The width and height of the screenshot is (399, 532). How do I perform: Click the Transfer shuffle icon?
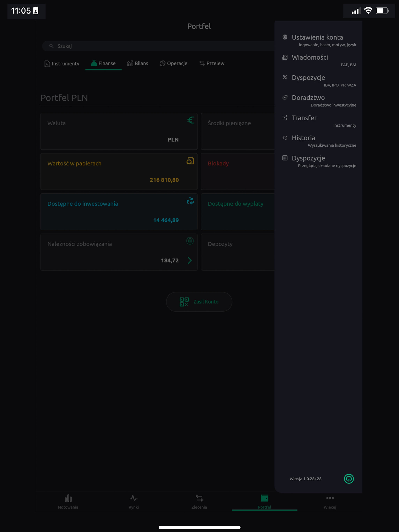(285, 118)
